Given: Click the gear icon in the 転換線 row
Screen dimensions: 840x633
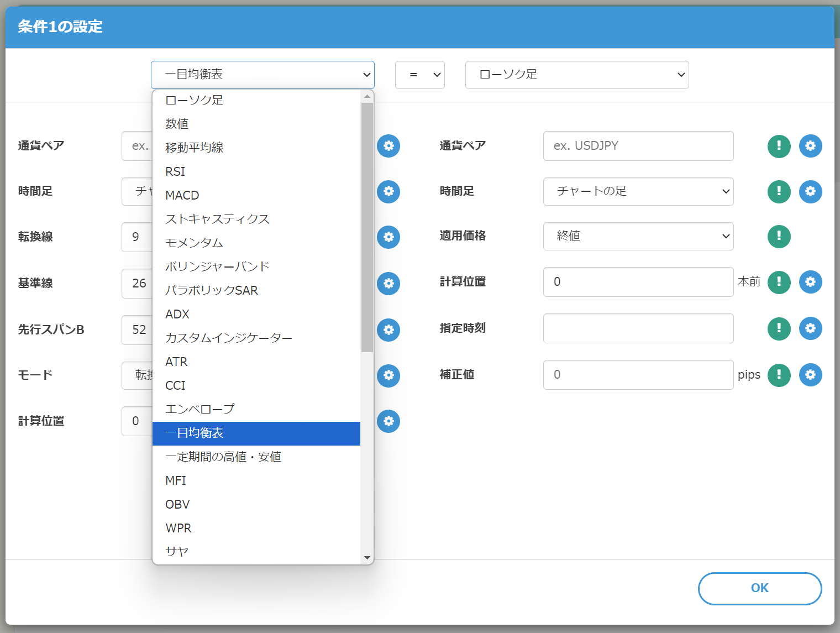Looking at the screenshot, I should (x=389, y=237).
